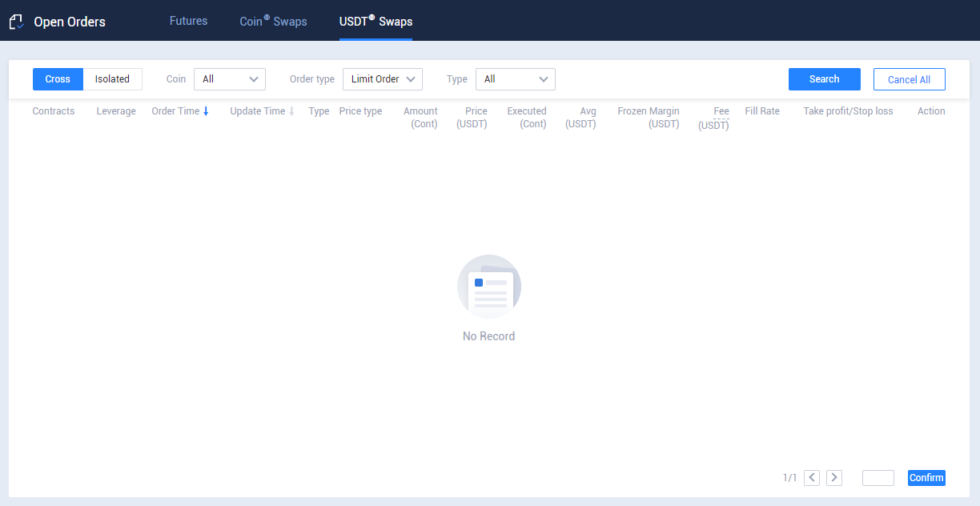The width and height of the screenshot is (980, 506).
Task: Focus the page number input field
Action: (878, 478)
